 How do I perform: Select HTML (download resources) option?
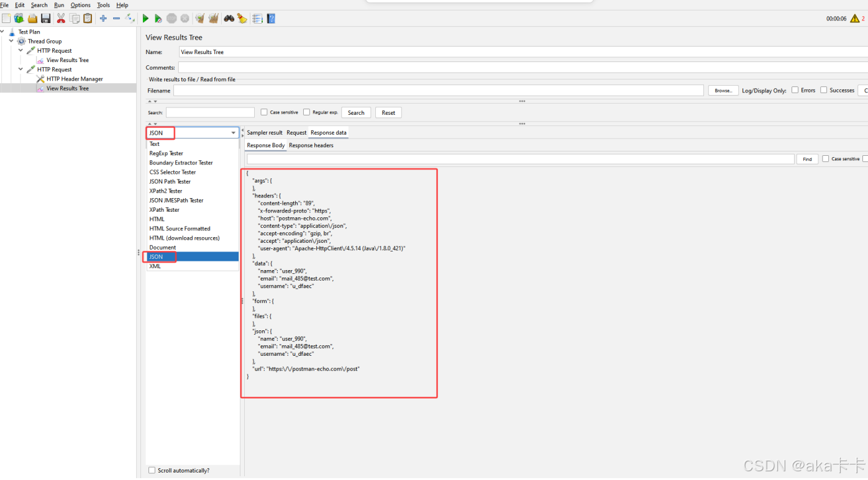(x=193, y=238)
